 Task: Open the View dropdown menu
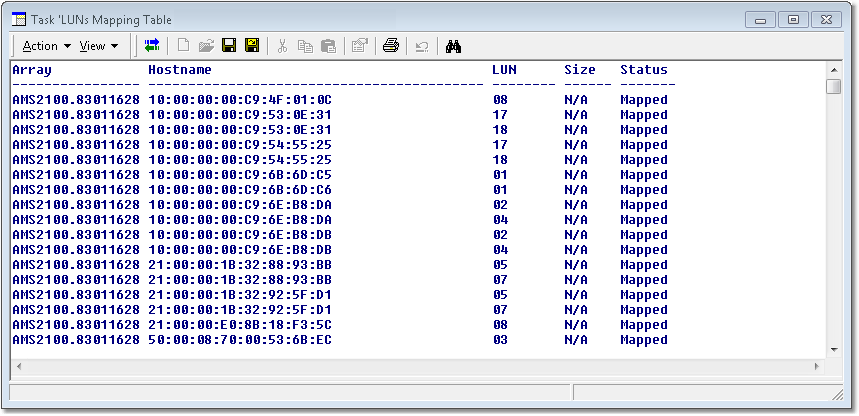(99, 46)
